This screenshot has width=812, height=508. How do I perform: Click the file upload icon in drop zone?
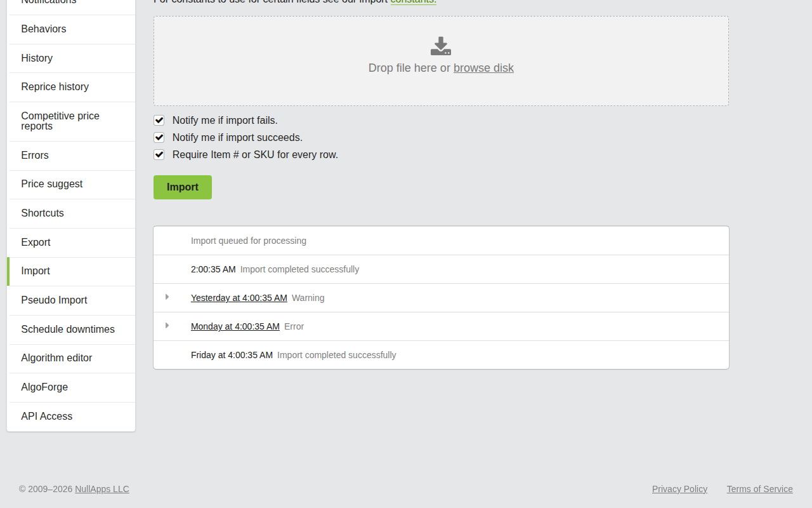click(x=440, y=46)
